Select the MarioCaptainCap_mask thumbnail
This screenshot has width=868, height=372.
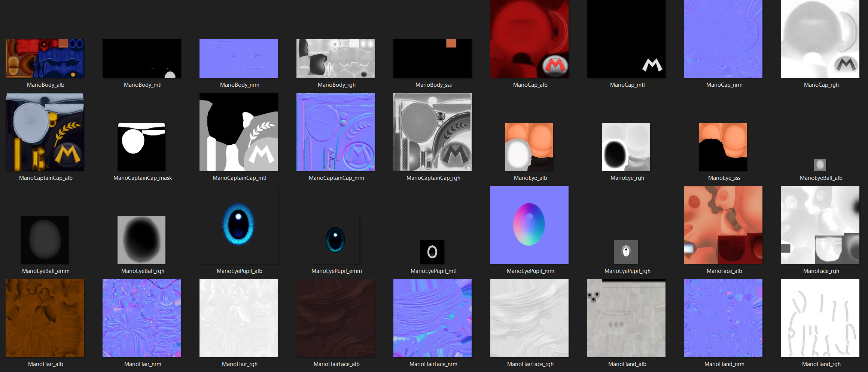click(141, 147)
